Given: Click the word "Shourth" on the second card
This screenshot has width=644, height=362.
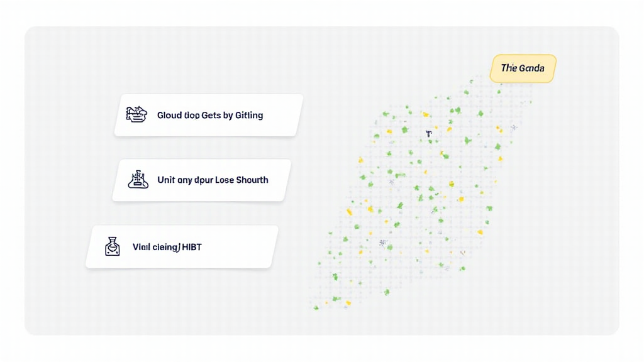Looking at the screenshot, I should point(252,180).
